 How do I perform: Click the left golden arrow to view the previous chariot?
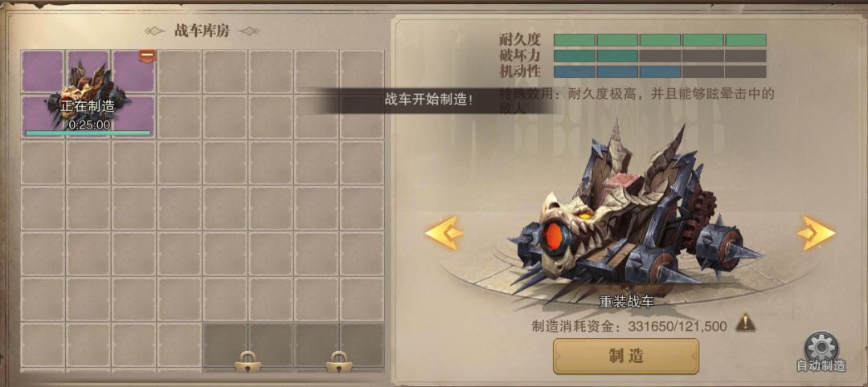(444, 233)
